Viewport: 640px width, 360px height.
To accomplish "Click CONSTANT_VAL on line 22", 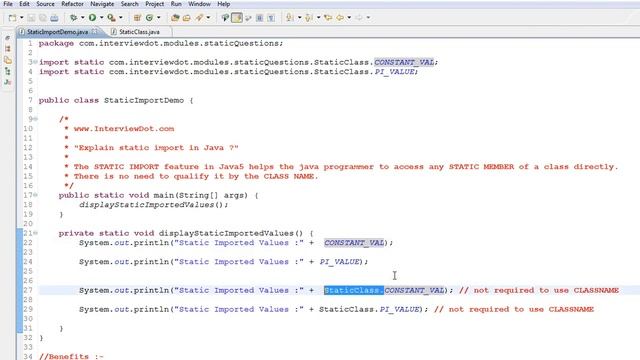I will pos(354,243).
